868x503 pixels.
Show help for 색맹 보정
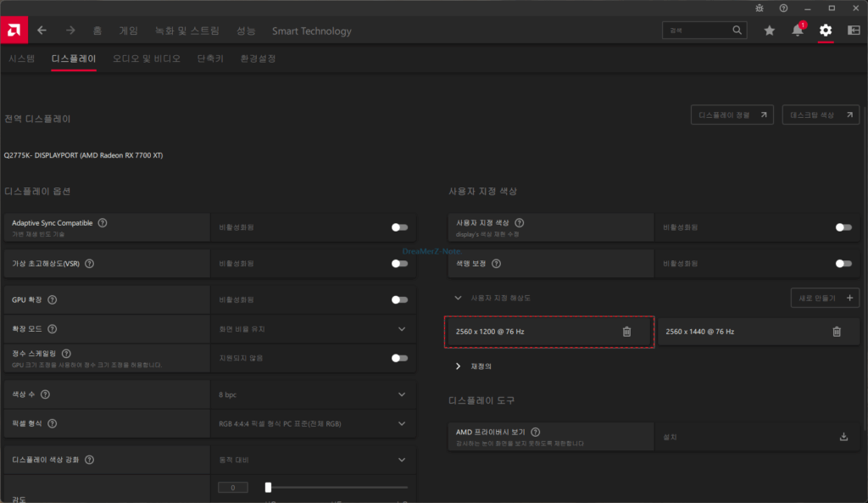coord(496,264)
